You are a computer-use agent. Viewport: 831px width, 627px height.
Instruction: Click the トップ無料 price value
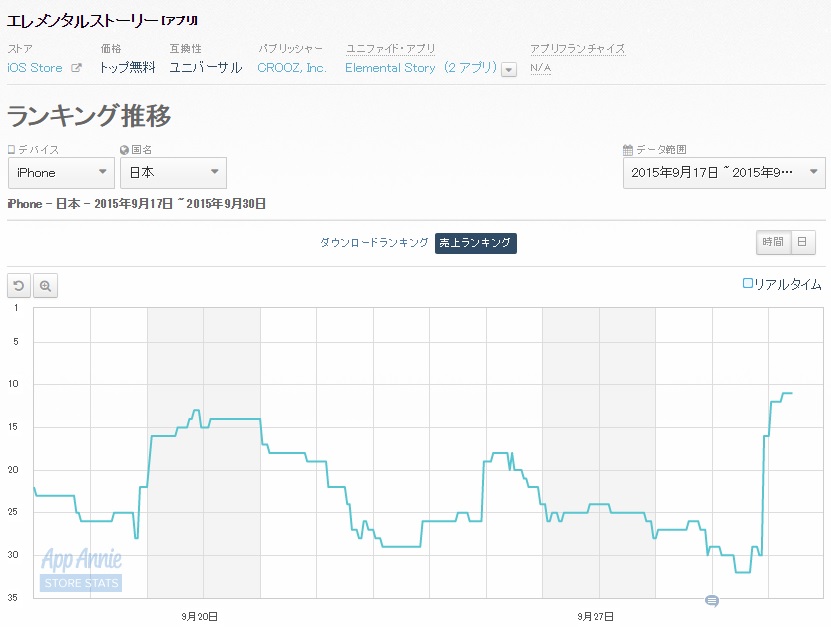point(128,68)
